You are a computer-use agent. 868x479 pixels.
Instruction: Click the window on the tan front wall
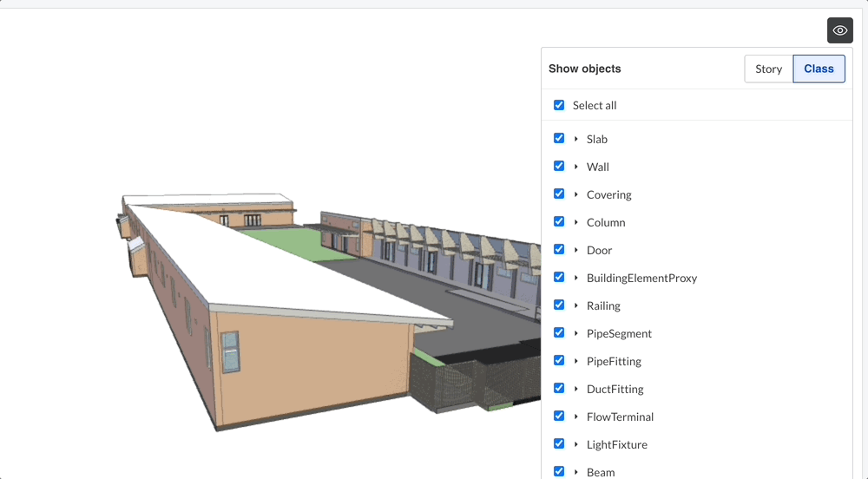click(230, 351)
